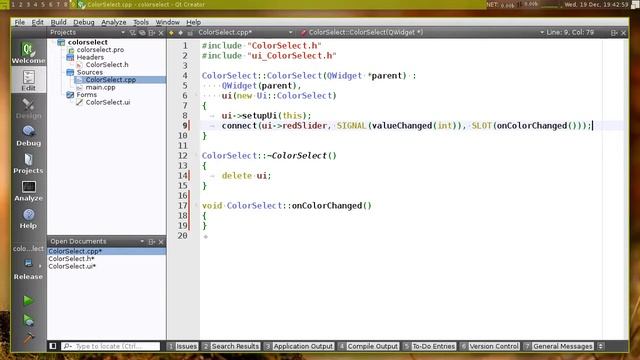The image size is (640, 360).
Task: Select ColorSelect.cpp in project tree
Action: pos(111,80)
